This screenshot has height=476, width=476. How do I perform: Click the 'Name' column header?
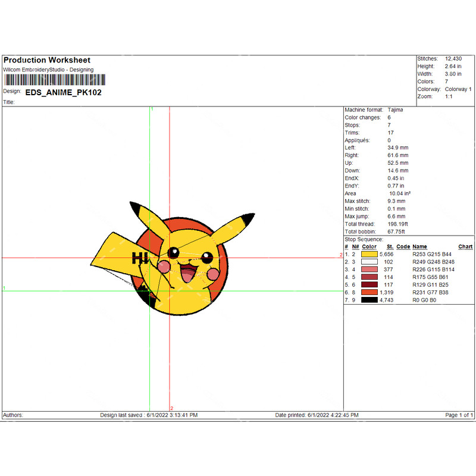point(419,246)
